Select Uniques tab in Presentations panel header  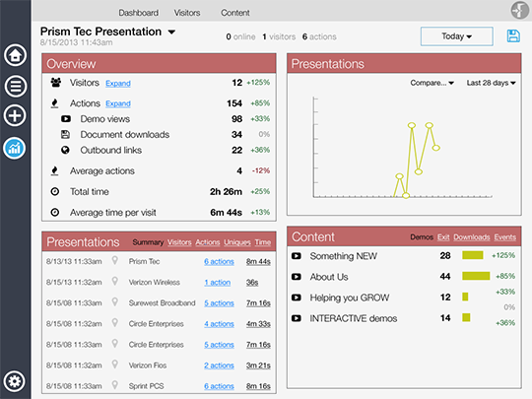(237, 242)
